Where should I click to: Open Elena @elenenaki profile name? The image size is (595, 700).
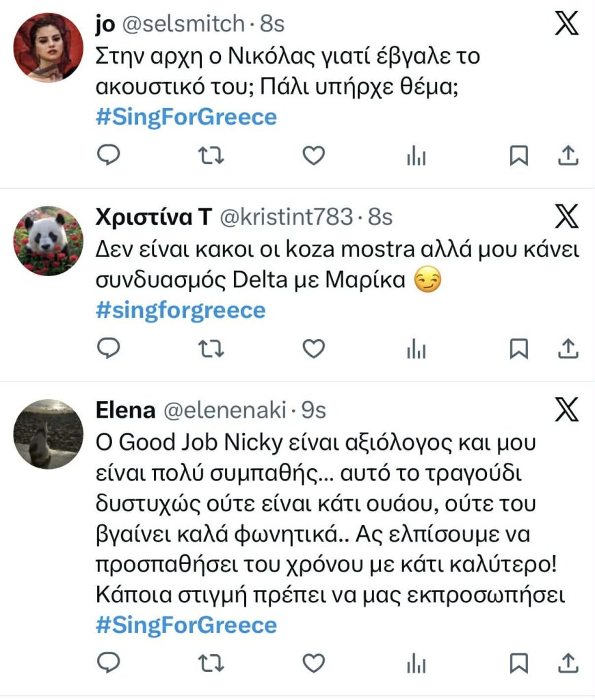(125, 410)
